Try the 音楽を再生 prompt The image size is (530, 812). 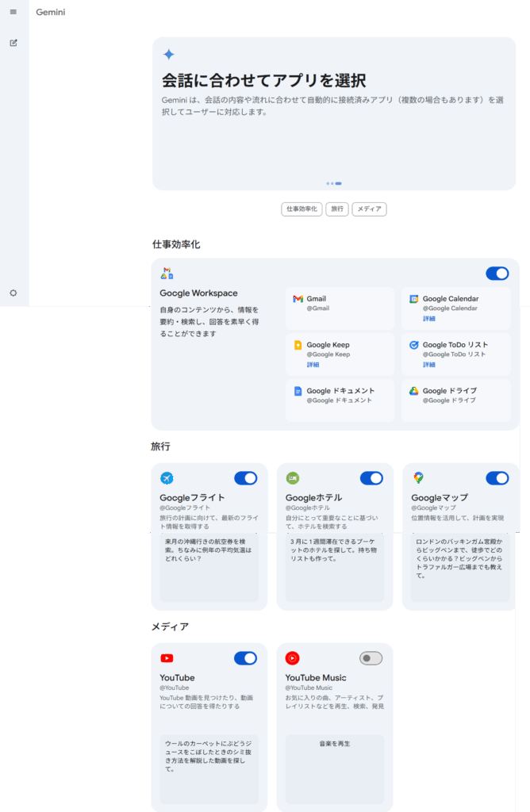coord(335,769)
